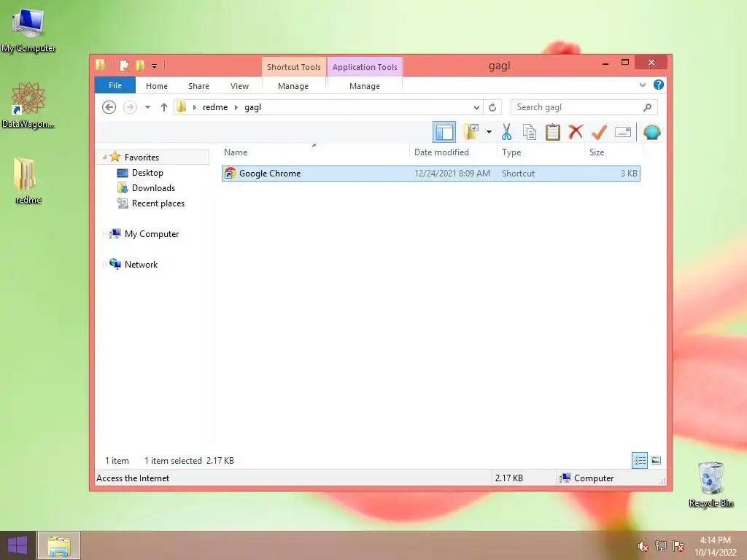The height and width of the screenshot is (560, 747).
Task: Switch to the Home ribbon tab
Action: pyautogui.click(x=157, y=86)
